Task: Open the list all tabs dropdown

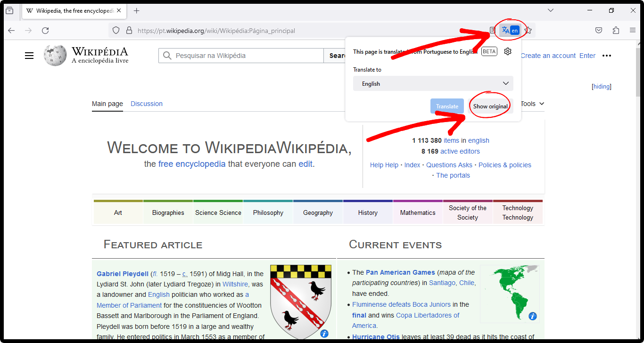Action: pos(550,10)
